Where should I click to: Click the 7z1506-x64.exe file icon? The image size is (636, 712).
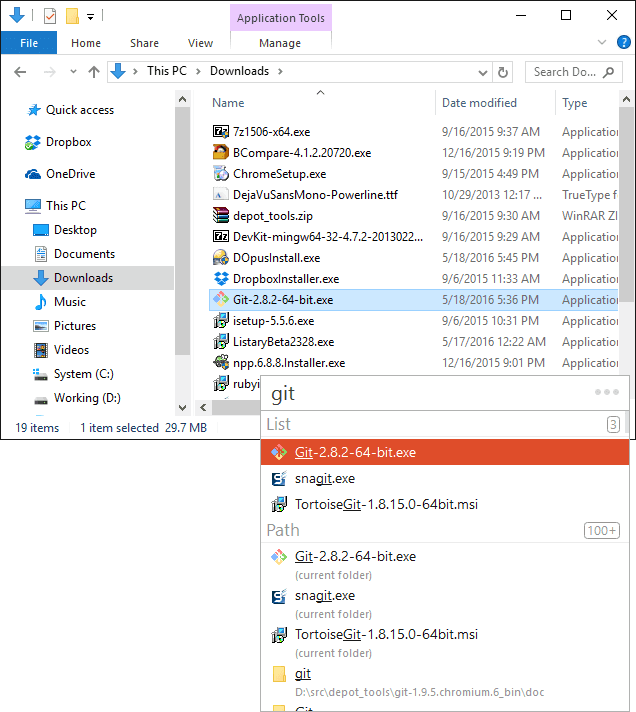pos(221,132)
